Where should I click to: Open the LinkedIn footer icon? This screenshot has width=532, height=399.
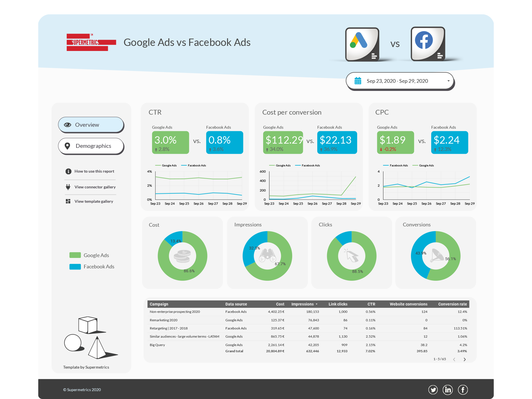[448, 390]
